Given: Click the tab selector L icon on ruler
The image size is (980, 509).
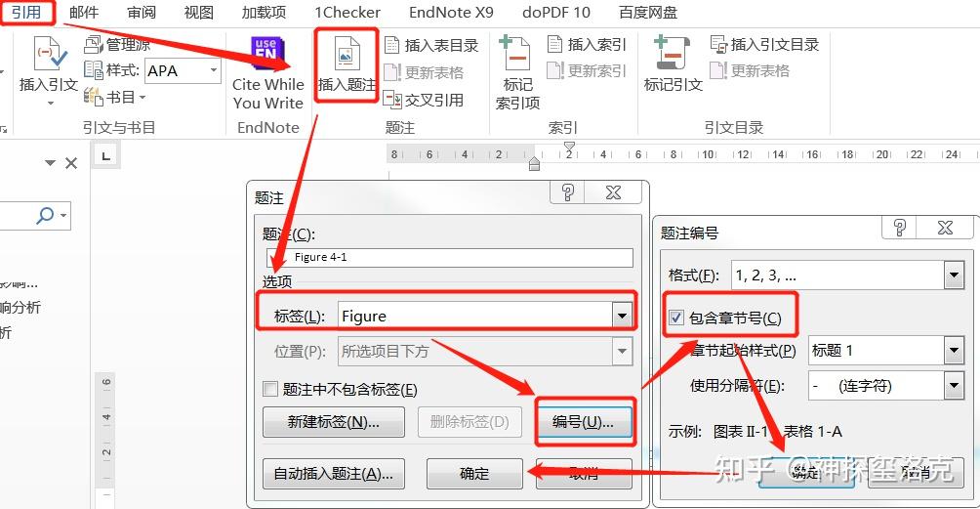Looking at the screenshot, I should point(105,155).
